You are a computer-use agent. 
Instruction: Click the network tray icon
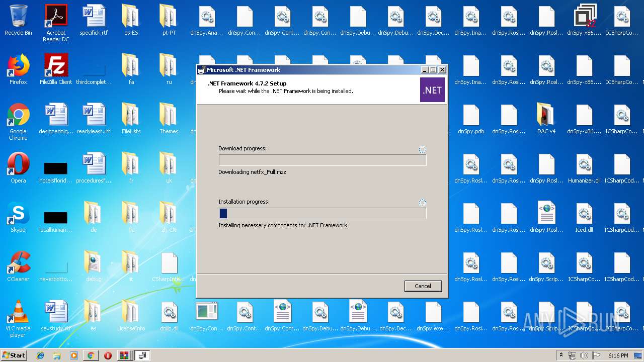tap(572, 355)
